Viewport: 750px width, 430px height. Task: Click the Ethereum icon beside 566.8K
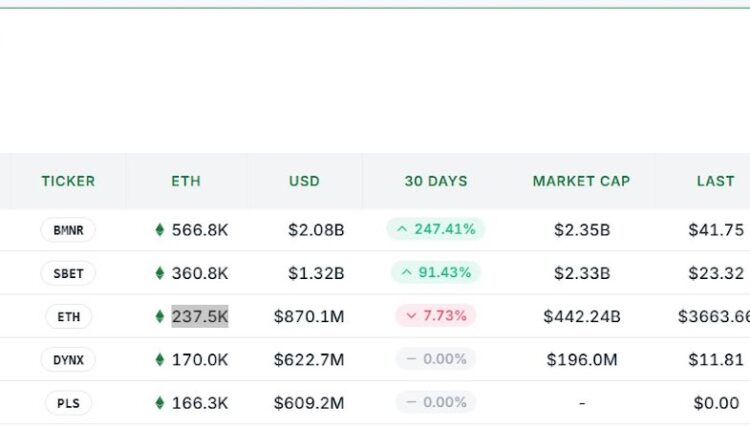click(x=159, y=230)
